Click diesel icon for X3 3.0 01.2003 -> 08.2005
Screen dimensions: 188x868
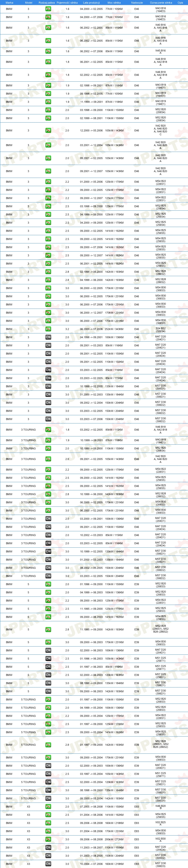[x=48, y=856]
